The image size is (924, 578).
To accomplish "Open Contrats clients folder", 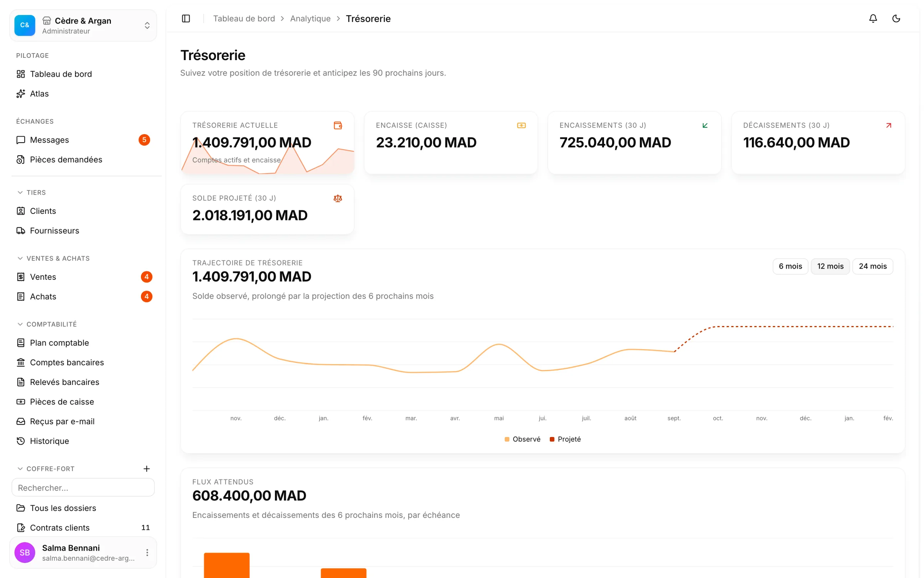I will point(83,528).
